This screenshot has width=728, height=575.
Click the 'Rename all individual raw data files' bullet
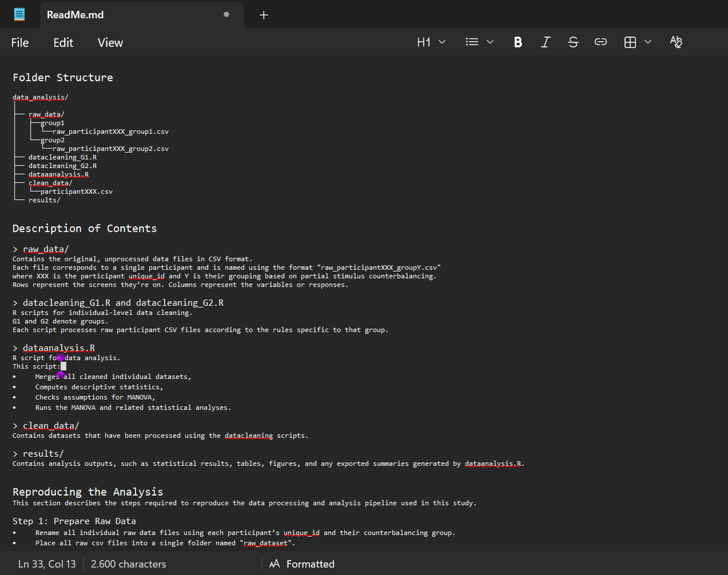point(245,533)
